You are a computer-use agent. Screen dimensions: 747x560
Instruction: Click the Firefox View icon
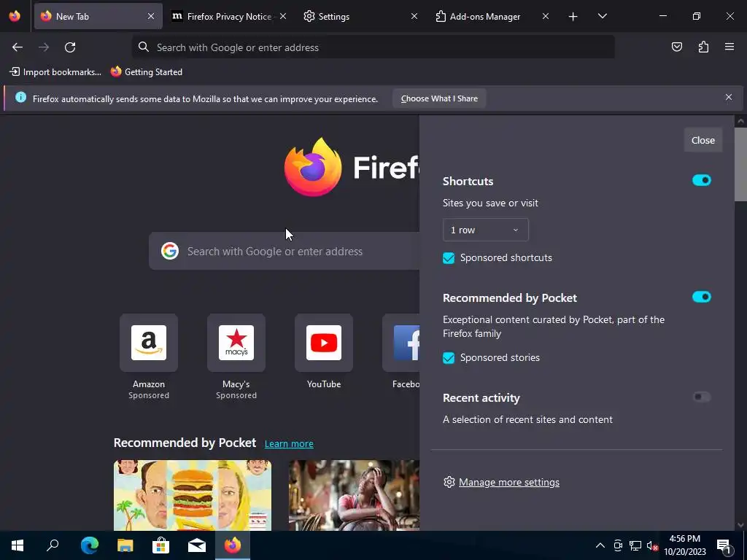(x=15, y=16)
